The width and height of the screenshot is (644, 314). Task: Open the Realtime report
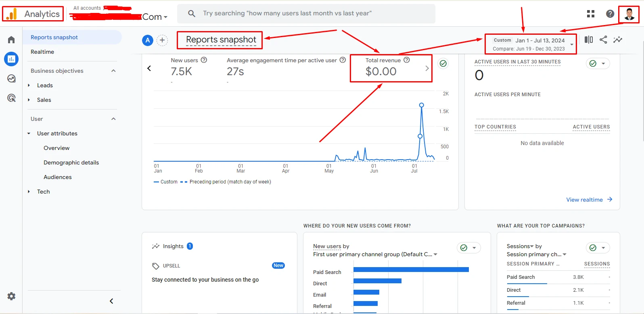(x=42, y=52)
